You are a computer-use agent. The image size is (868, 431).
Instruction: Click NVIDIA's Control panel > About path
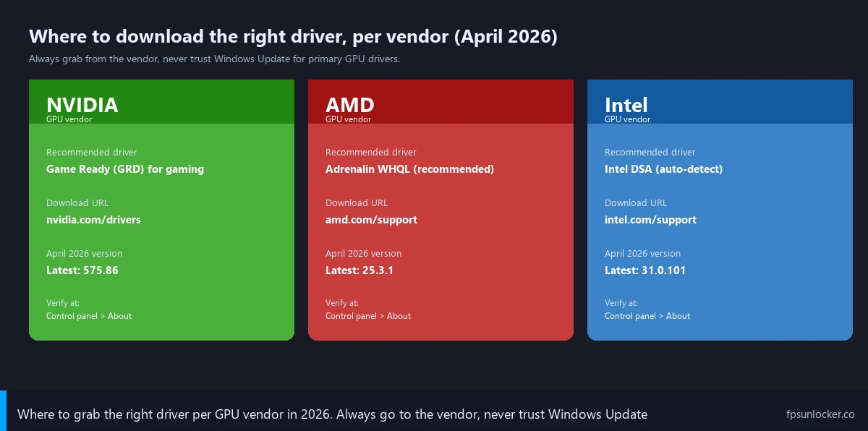tap(89, 316)
